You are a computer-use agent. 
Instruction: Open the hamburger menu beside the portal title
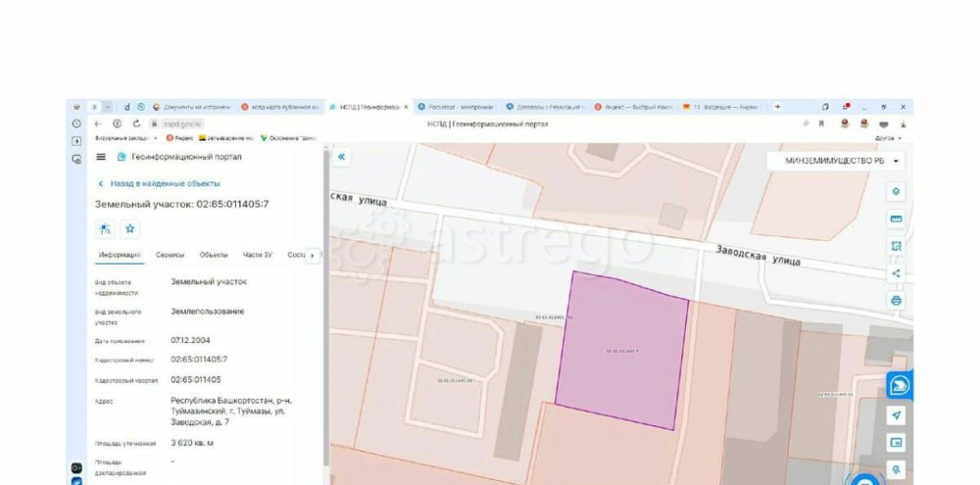(100, 157)
